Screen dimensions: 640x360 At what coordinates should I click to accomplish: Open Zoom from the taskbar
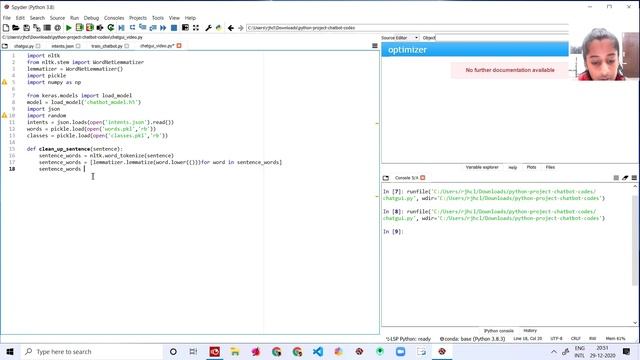(x=400, y=351)
